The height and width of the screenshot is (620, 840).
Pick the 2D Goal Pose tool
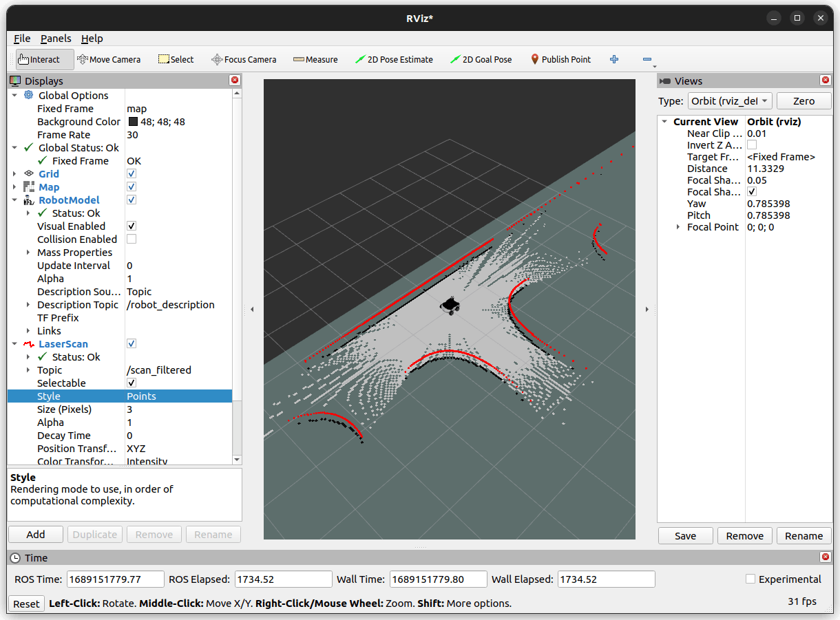(481, 60)
